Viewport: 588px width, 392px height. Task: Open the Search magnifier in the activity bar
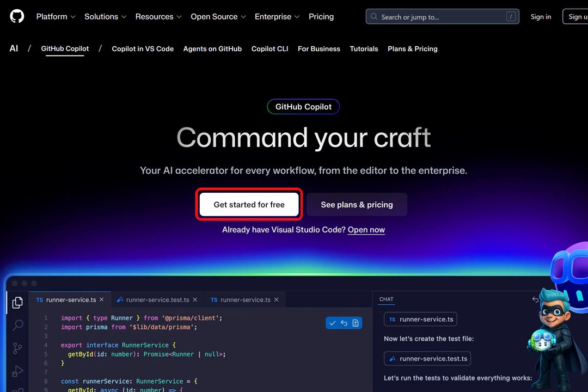tap(17, 325)
